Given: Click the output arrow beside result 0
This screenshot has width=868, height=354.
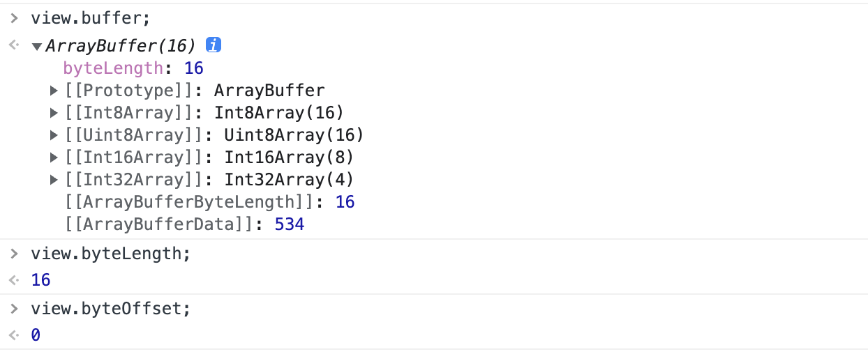Looking at the screenshot, I should click(14, 335).
